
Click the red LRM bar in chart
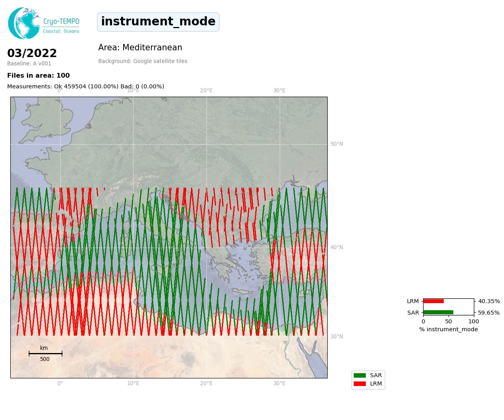433,301
